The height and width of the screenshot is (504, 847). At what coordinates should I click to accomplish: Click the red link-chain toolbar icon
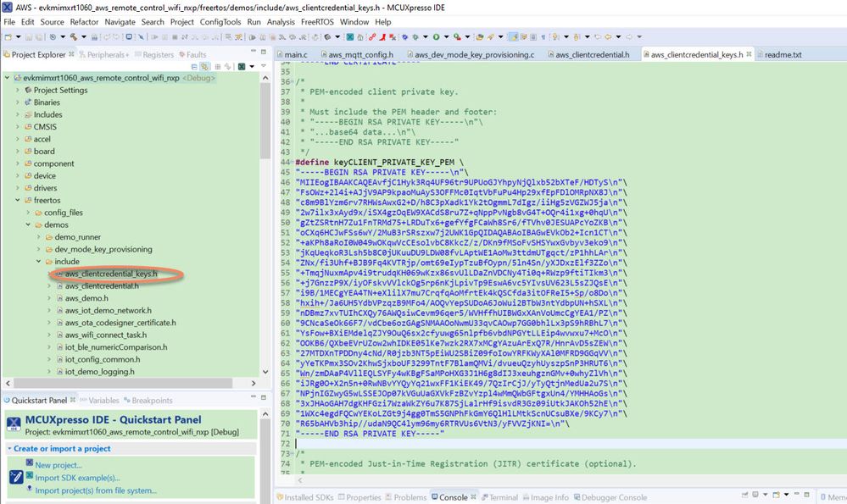pyautogui.click(x=373, y=36)
